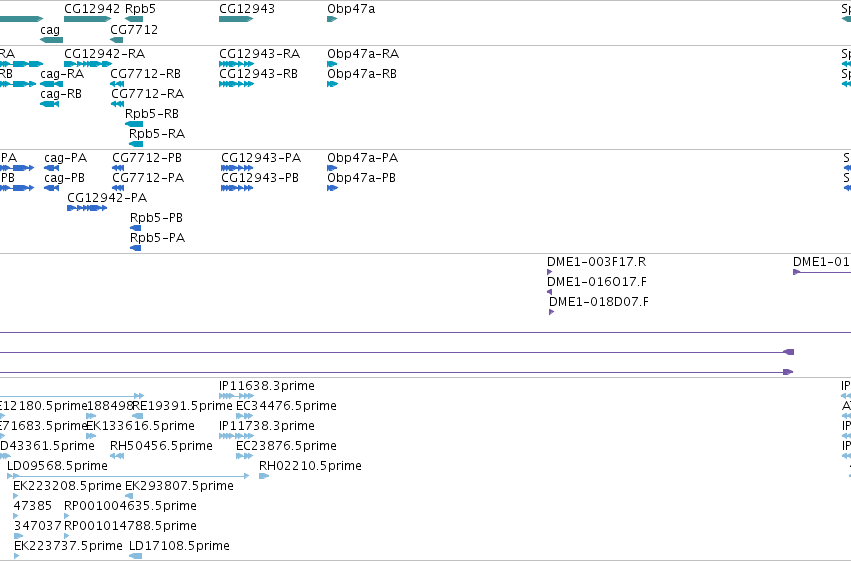Screen dimensions: 851x561
Task: Select EST EC34476.5prime
Action: click(x=244, y=416)
